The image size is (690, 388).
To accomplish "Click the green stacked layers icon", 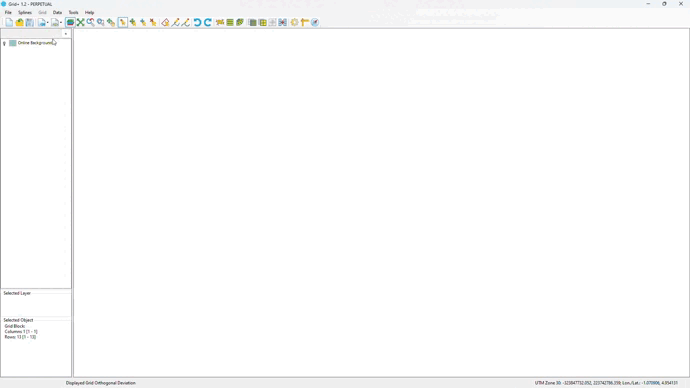I will pyautogui.click(x=240, y=22).
